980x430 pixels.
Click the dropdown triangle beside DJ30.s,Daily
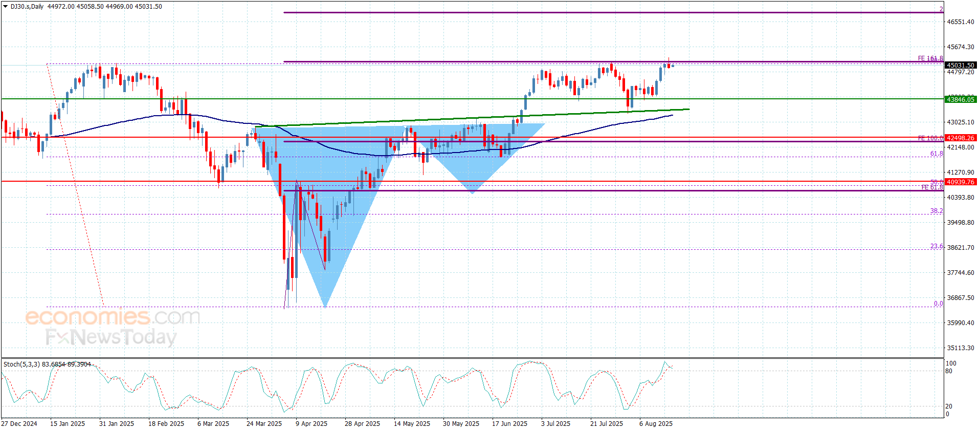click(x=6, y=7)
